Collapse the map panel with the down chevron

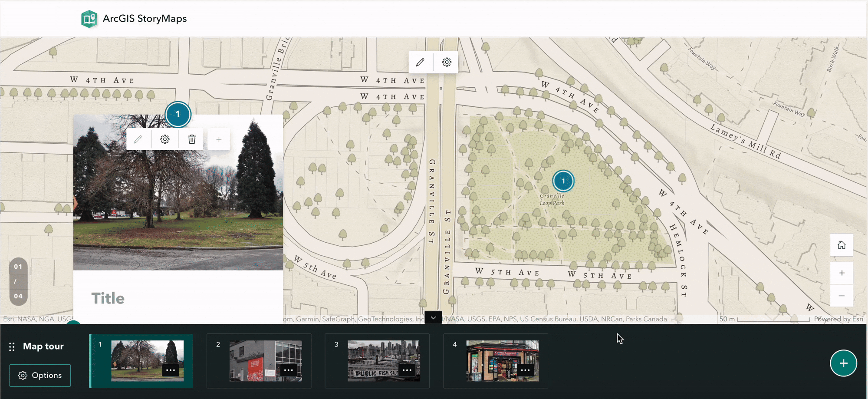click(x=433, y=318)
